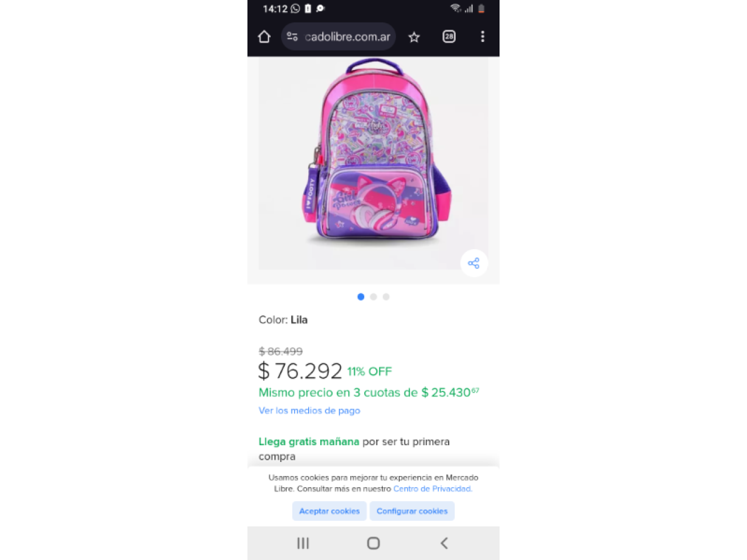Image resolution: width=747 pixels, height=560 pixels.
Task: Open Ver los medios de pago link
Action: pos(309,411)
